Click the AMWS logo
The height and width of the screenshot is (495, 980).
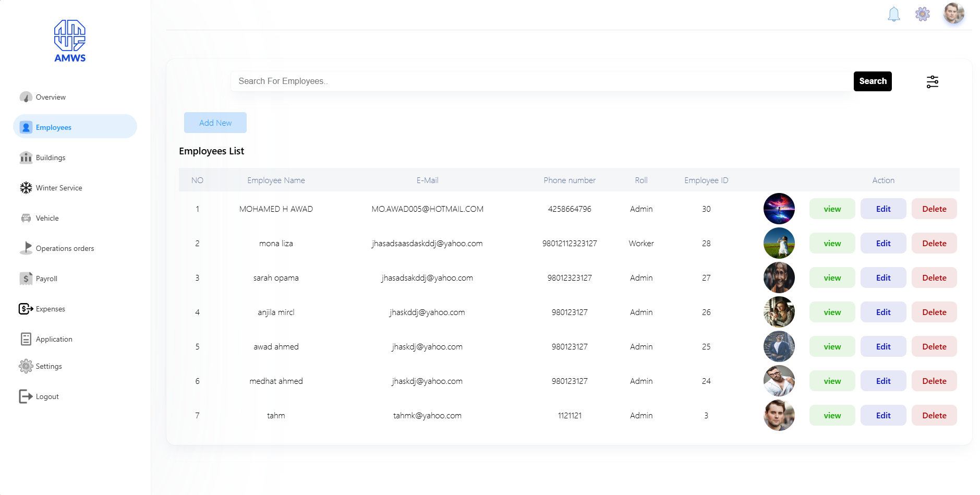pyautogui.click(x=70, y=41)
